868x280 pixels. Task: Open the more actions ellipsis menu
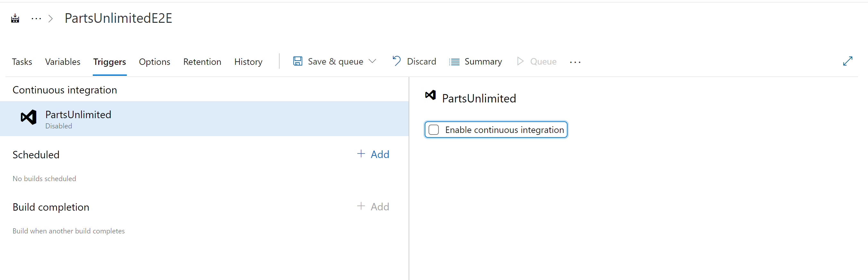coord(575,62)
